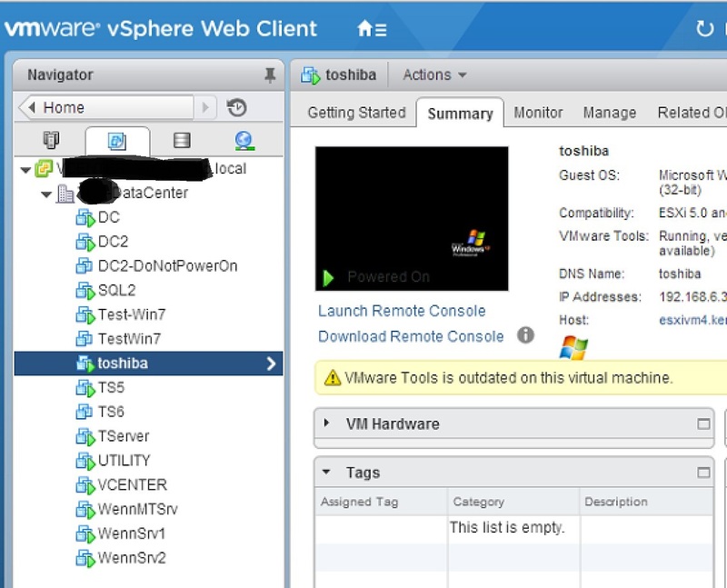The height and width of the screenshot is (588, 727).
Task: Click the refresh icon at top right
Action: [707, 28]
